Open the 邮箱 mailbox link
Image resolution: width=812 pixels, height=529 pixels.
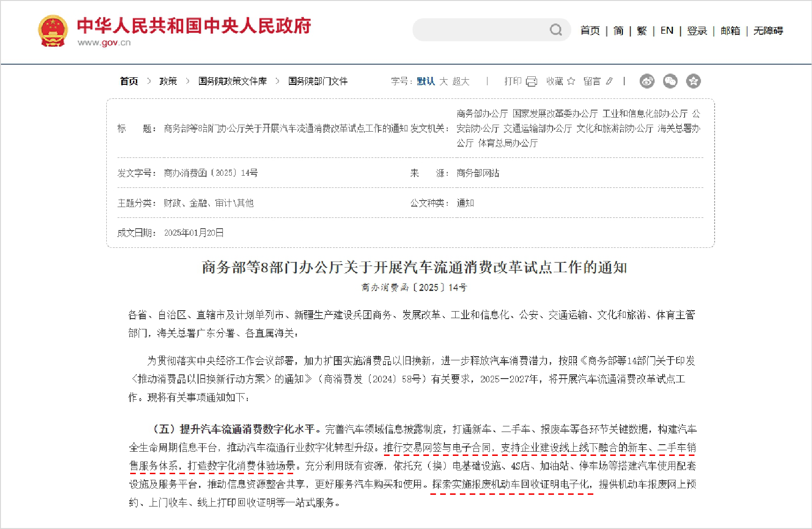(730, 30)
